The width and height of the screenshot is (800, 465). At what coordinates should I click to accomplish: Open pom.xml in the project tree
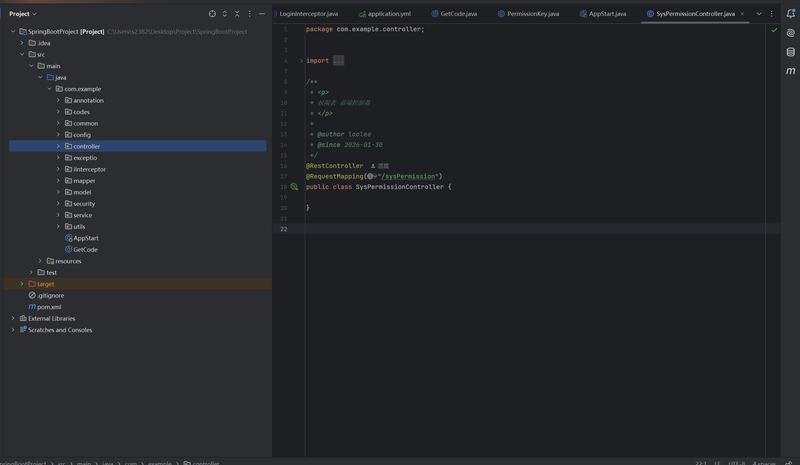coord(49,307)
